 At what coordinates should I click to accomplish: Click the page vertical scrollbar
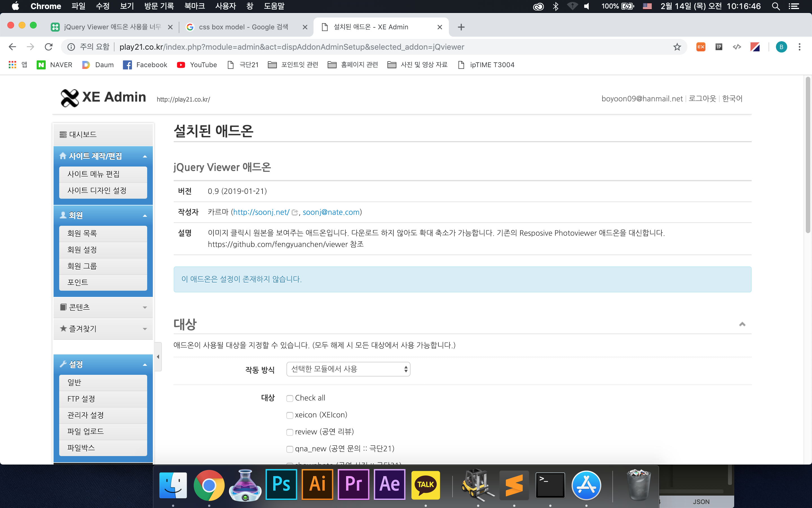808,155
